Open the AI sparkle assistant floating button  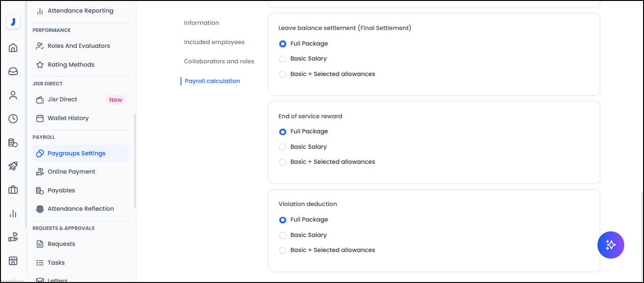(610, 245)
